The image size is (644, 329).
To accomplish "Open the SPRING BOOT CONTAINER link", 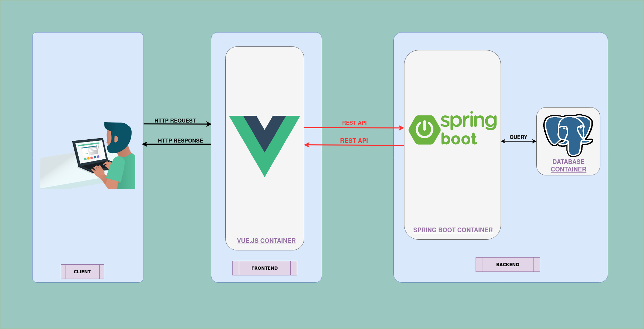I will pyautogui.click(x=453, y=230).
